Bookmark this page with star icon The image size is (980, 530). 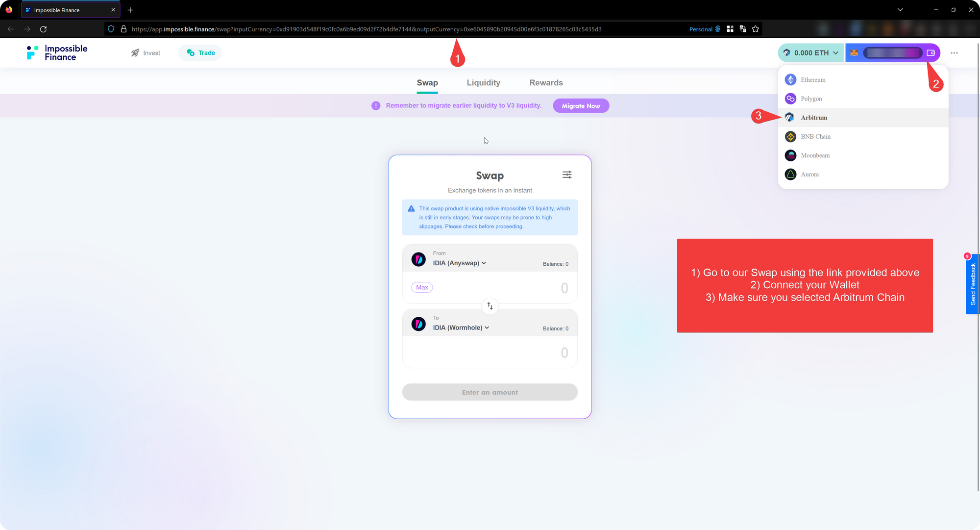[756, 29]
